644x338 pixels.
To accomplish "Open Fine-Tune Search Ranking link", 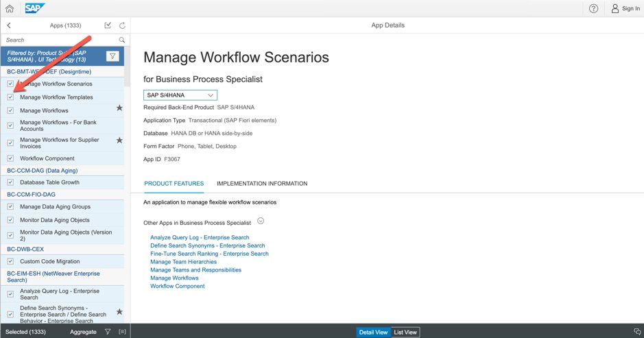I will [x=209, y=254].
